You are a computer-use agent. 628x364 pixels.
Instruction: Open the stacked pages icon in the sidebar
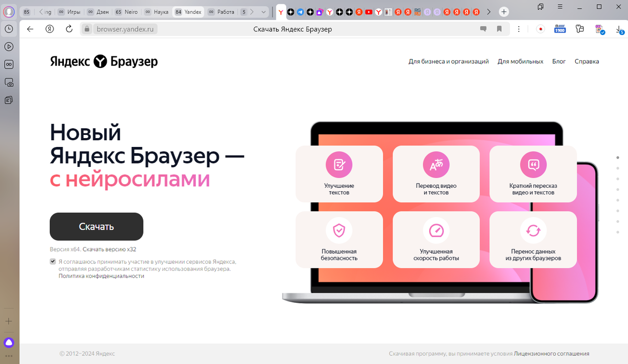tap(9, 100)
